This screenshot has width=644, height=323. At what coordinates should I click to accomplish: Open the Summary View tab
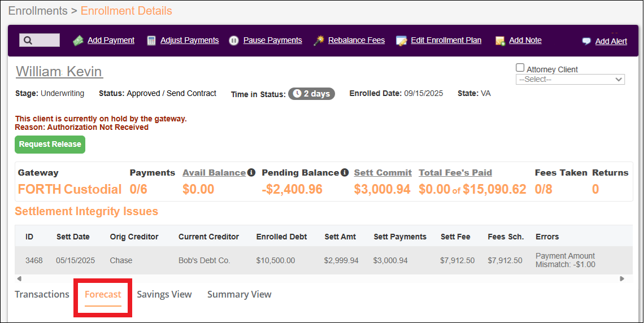(x=240, y=294)
